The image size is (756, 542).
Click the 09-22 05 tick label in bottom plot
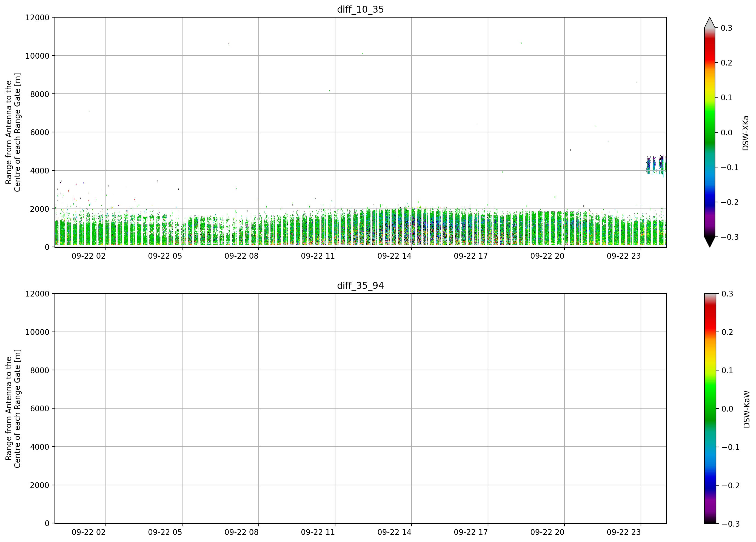(x=165, y=532)
